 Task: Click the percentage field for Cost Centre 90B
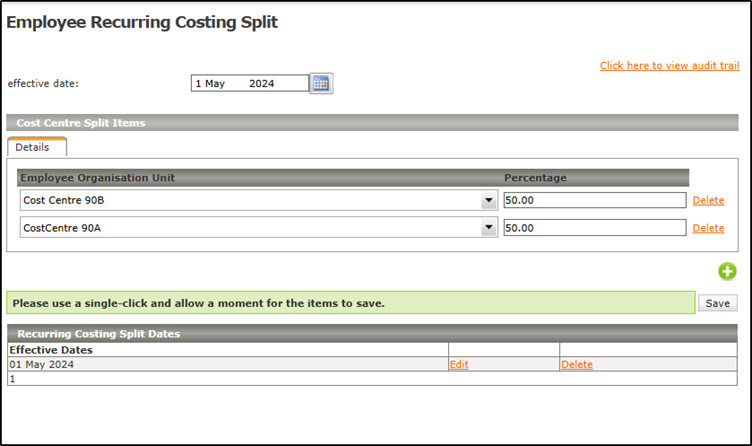tap(595, 200)
